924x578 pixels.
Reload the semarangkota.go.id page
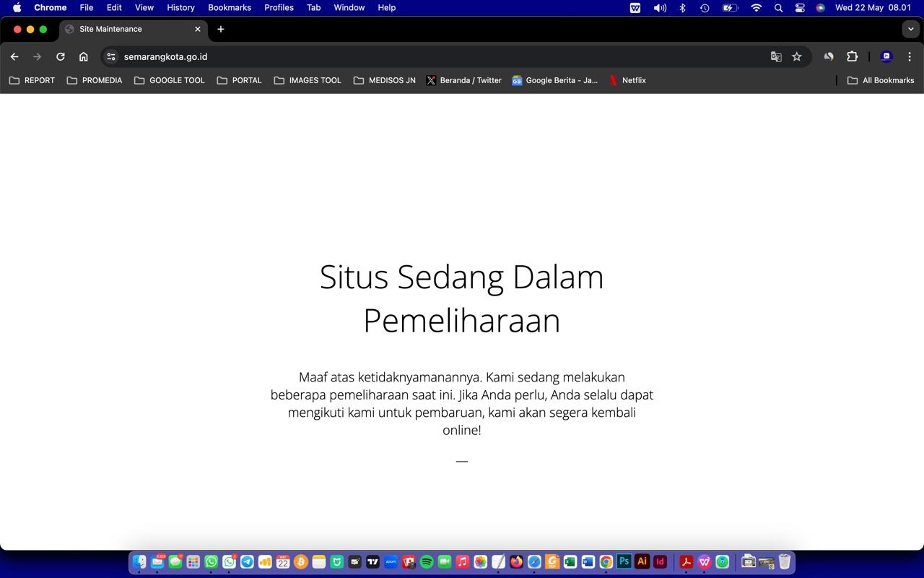[x=61, y=56]
